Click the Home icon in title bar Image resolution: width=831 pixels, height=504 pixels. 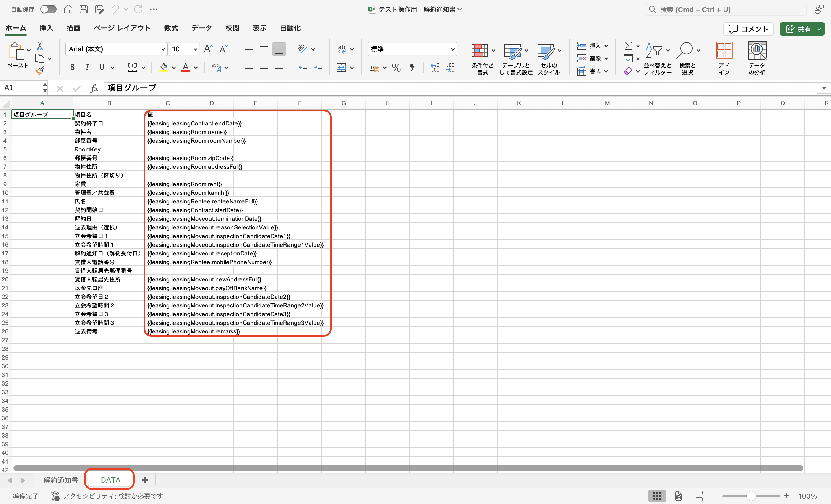point(68,10)
